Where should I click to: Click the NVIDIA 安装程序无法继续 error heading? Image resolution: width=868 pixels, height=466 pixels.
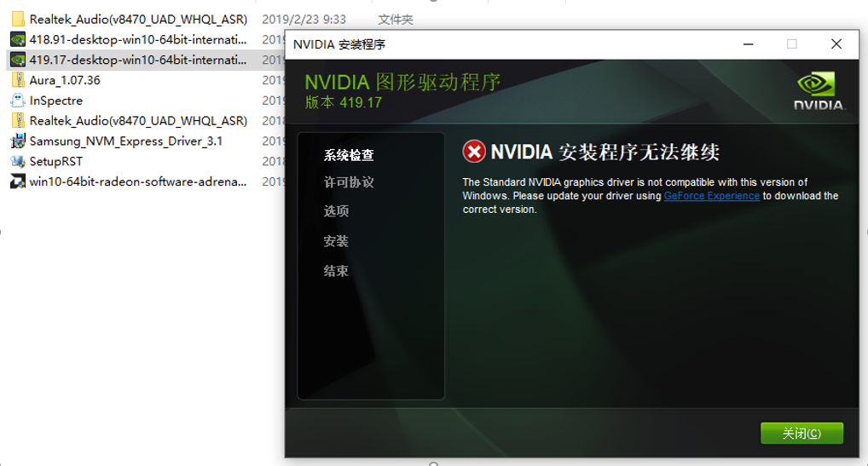605,152
